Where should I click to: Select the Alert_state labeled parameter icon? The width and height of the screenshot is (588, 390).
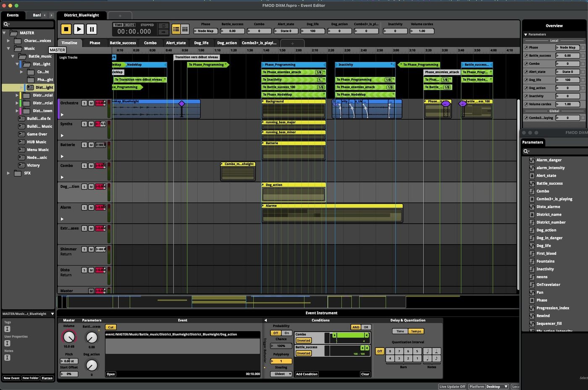pyautogui.click(x=532, y=176)
